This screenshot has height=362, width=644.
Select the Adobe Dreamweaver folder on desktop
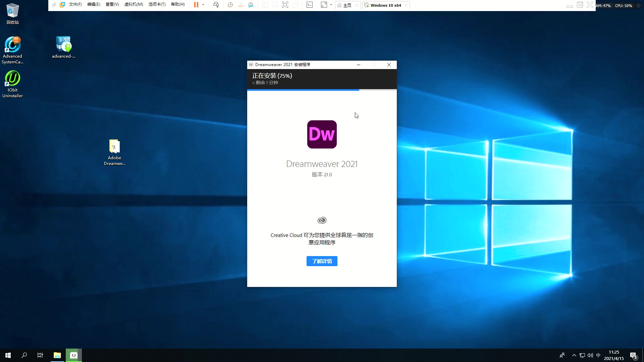(114, 153)
